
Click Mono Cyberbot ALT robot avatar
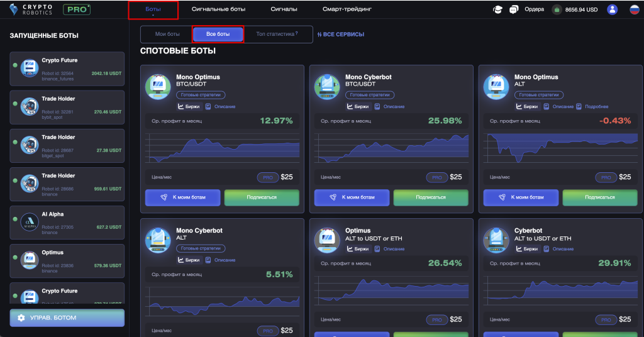[158, 240]
